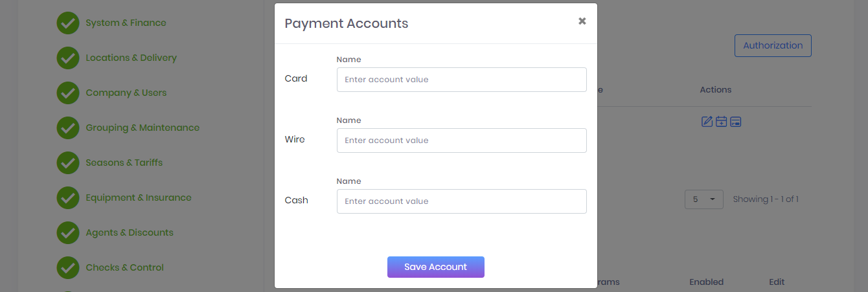
Task: Focus the Wire account name field
Action: (x=461, y=140)
